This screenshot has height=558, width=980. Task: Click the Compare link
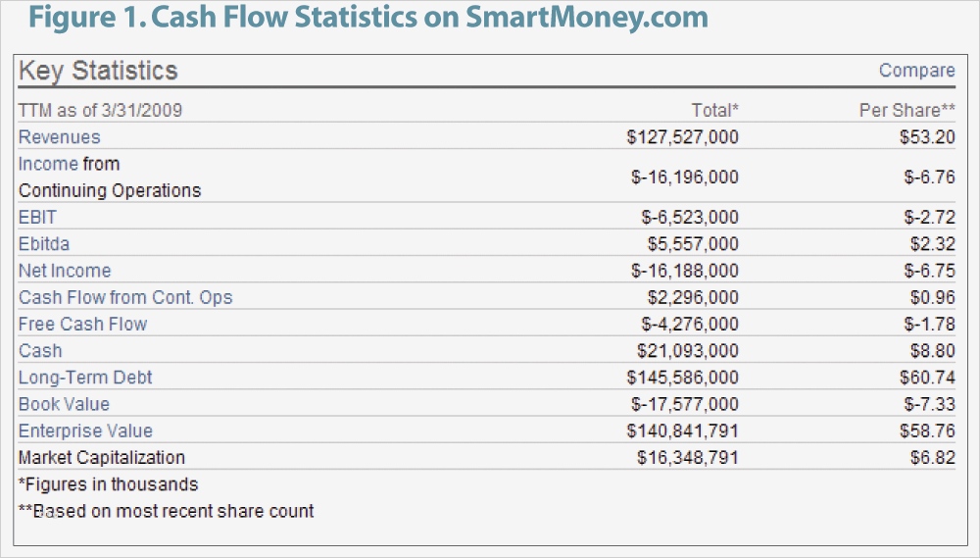(916, 71)
